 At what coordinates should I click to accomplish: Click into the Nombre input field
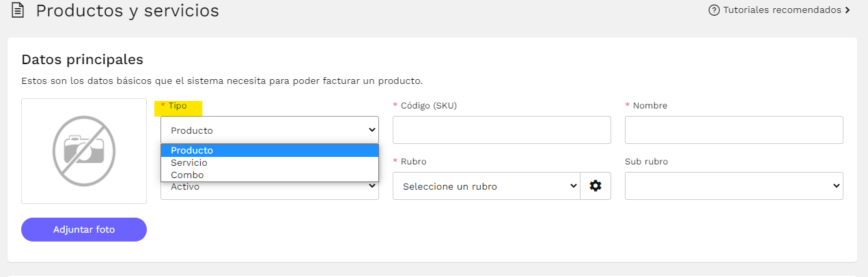(x=734, y=130)
